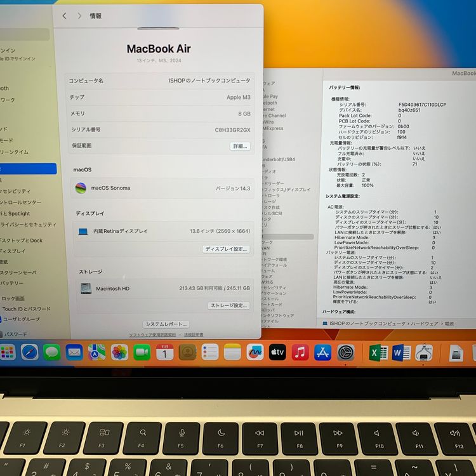The width and height of the screenshot is (476, 476).
Task: Launch Maps from the Dock
Action: [97, 352]
